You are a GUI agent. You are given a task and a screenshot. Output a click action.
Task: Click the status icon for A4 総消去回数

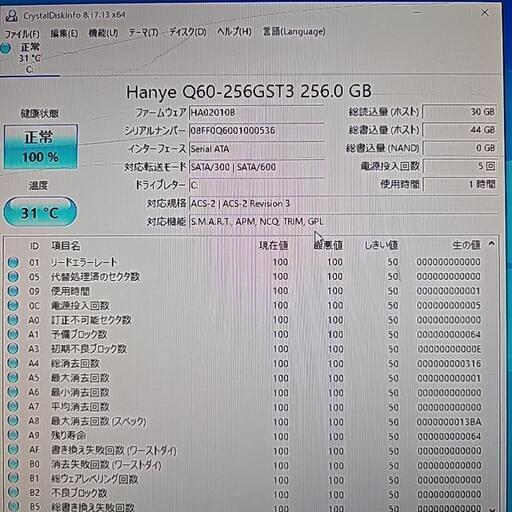13,363
